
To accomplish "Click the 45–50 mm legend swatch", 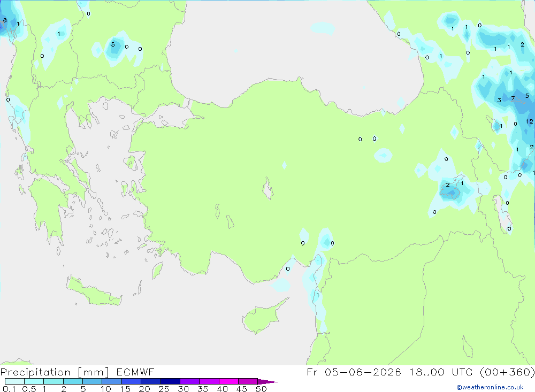I will pyautogui.click(x=248, y=381).
